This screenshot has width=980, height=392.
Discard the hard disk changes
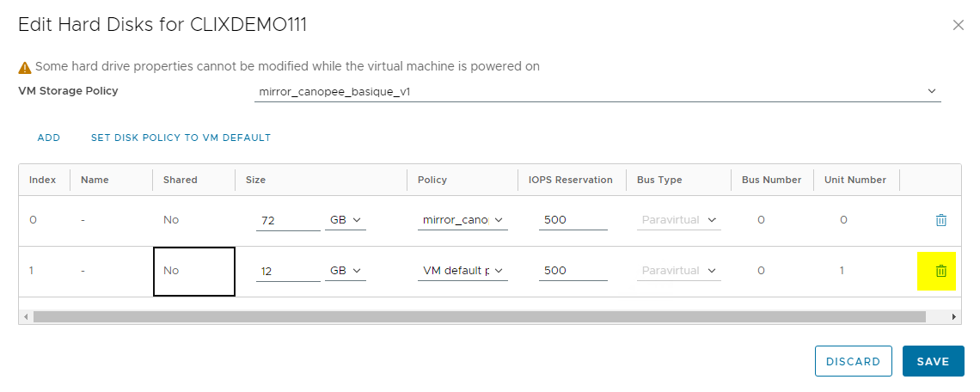tap(853, 361)
